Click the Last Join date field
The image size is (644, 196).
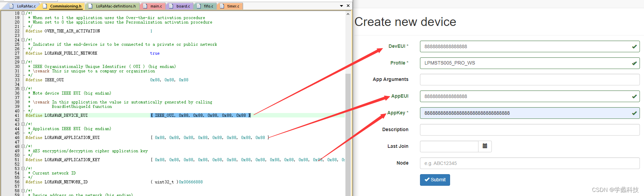[x=449, y=146]
